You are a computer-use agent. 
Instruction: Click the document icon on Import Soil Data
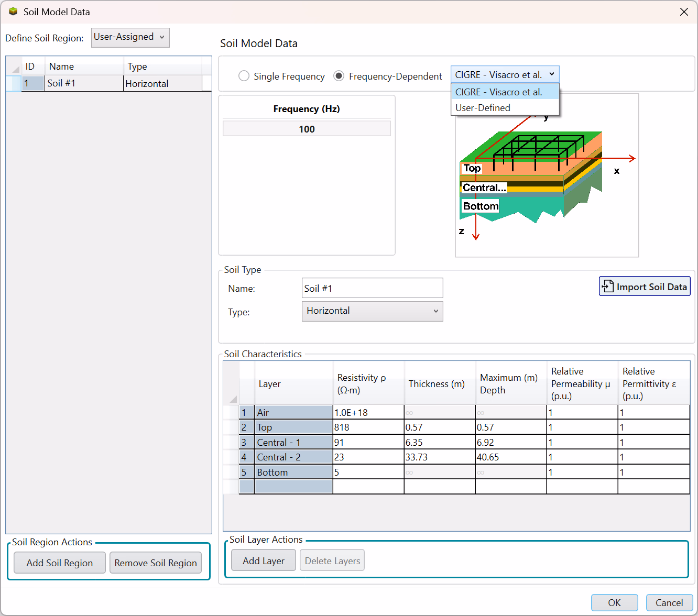(607, 286)
